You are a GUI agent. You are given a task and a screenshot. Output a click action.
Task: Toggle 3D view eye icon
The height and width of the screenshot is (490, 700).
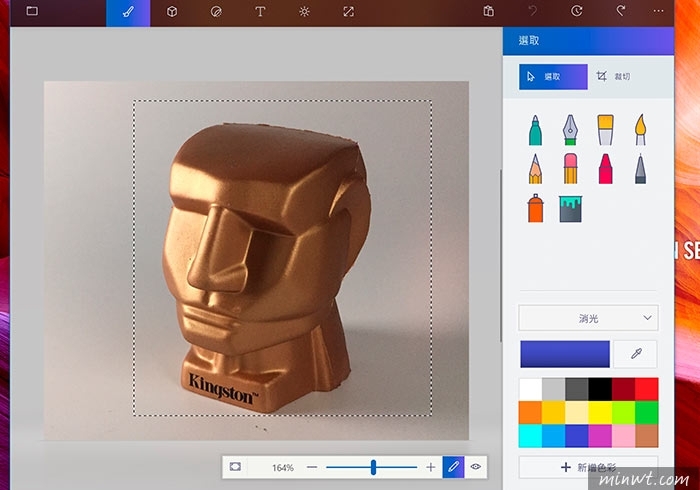(x=476, y=467)
